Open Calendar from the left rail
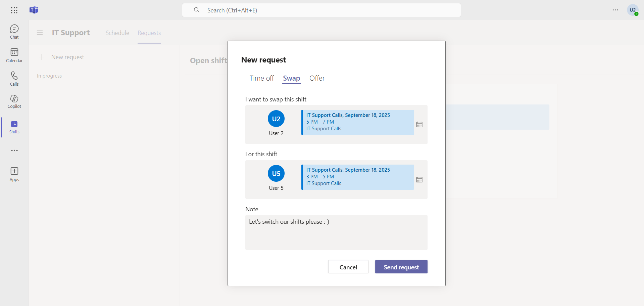Viewport: 644px width, 306px height. (x=14, y=55)
